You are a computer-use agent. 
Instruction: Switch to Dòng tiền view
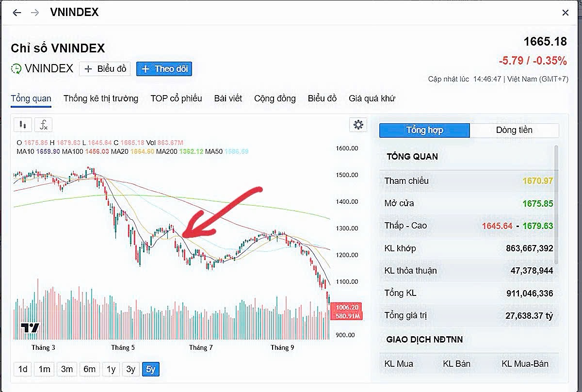[514, 130]
